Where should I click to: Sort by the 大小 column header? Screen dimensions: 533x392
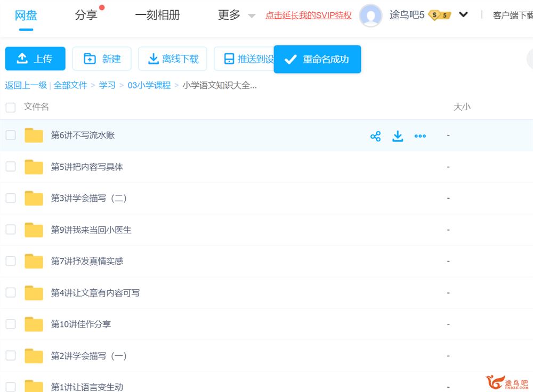[462, 107]
